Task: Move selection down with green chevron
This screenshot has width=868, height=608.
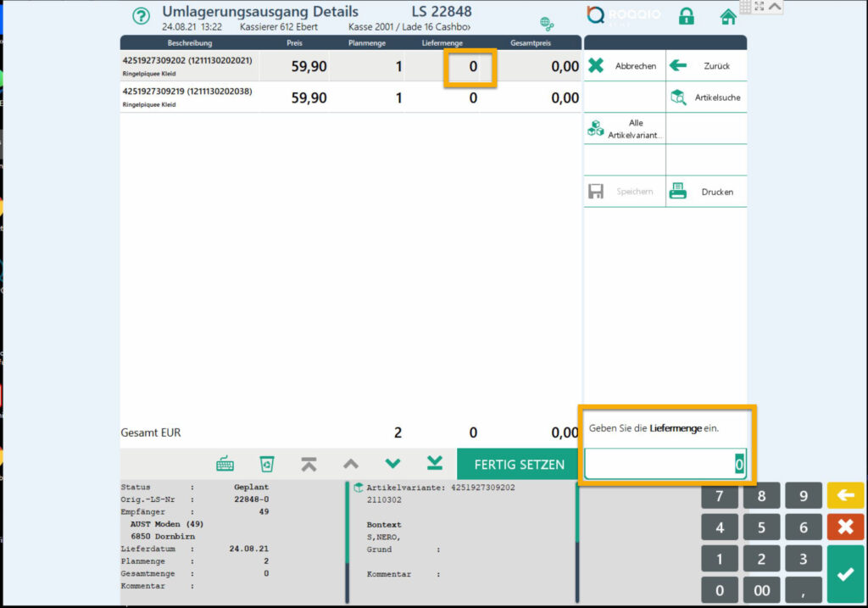Action: click(x=392, y=464)
